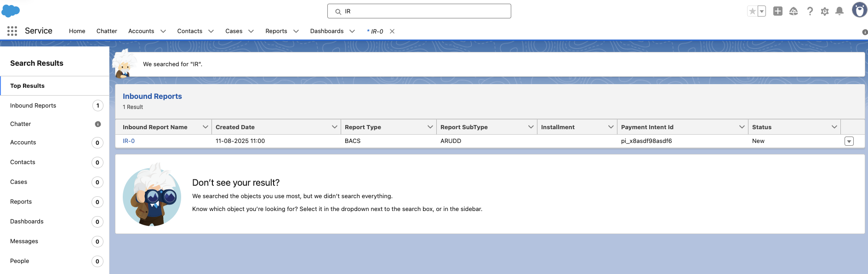Open the Contacts tab
Screen dimensions: 868x274
point(189,31)
